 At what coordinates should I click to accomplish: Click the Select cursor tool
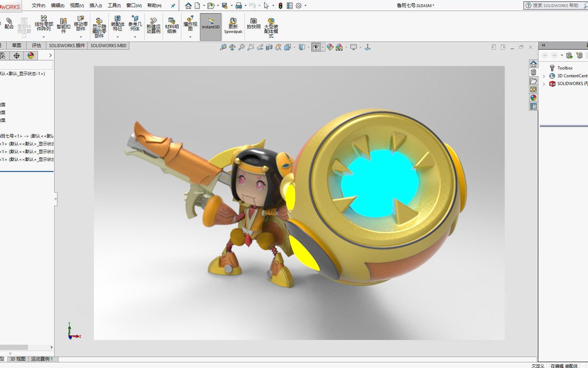(266, 6)
